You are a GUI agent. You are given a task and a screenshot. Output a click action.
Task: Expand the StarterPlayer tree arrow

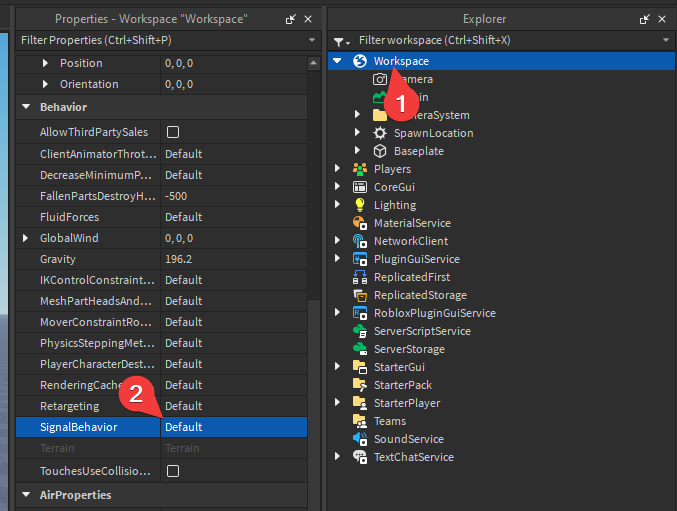[338, 403]
